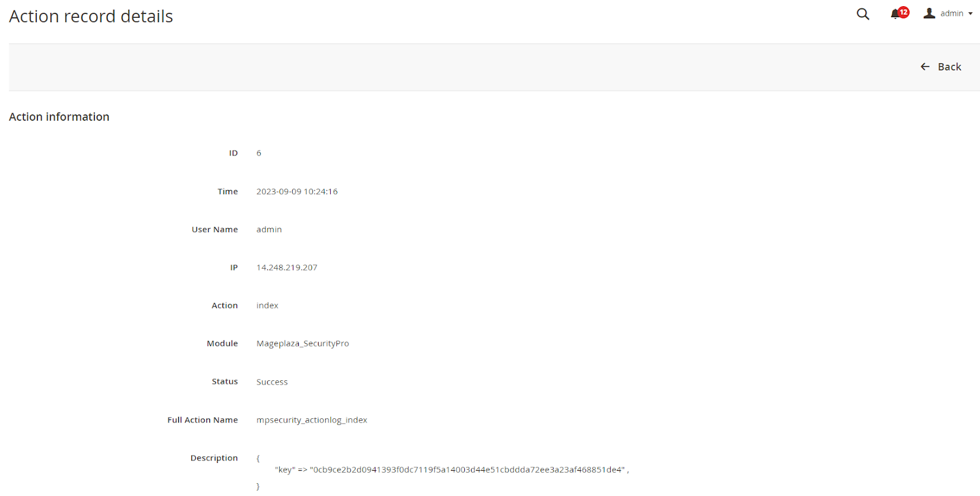
Task: Click the ID value 6
Action: (258, 153)
